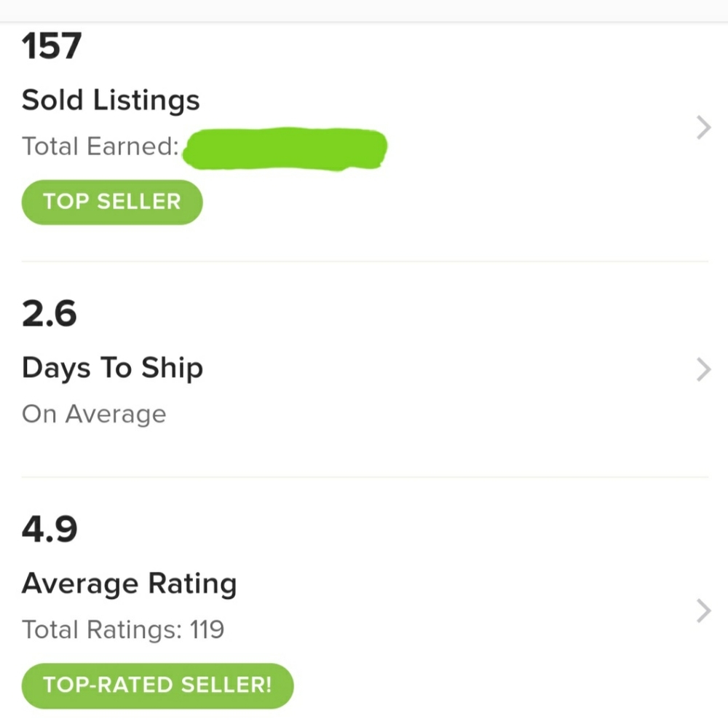
Task: Select the Days To Ship heading
Action: pos(112,369)
